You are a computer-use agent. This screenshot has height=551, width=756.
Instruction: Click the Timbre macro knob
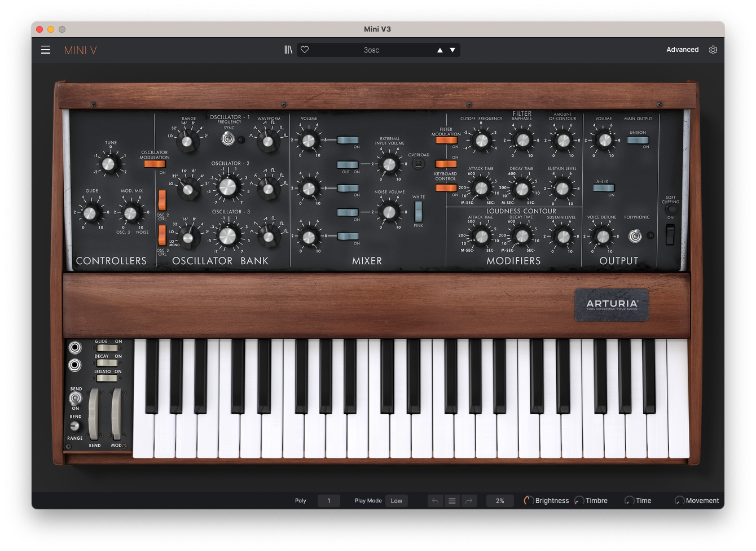pos(579,501)
